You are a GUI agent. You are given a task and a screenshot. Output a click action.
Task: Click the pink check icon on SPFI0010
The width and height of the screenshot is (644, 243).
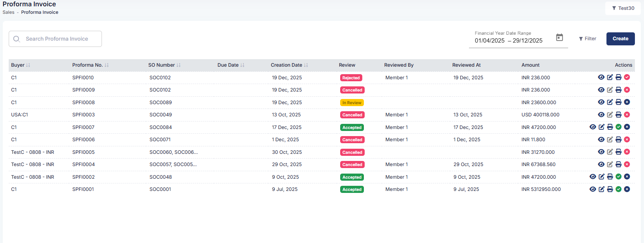coord(627,77)
